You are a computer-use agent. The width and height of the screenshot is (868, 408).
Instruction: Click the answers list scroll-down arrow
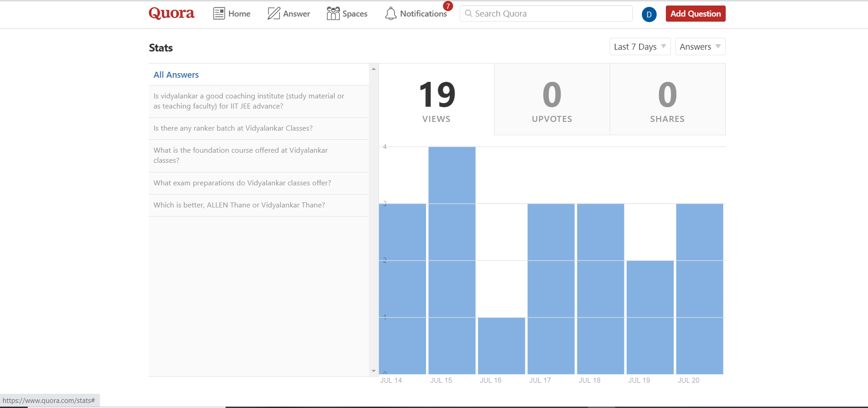(373, 371)
